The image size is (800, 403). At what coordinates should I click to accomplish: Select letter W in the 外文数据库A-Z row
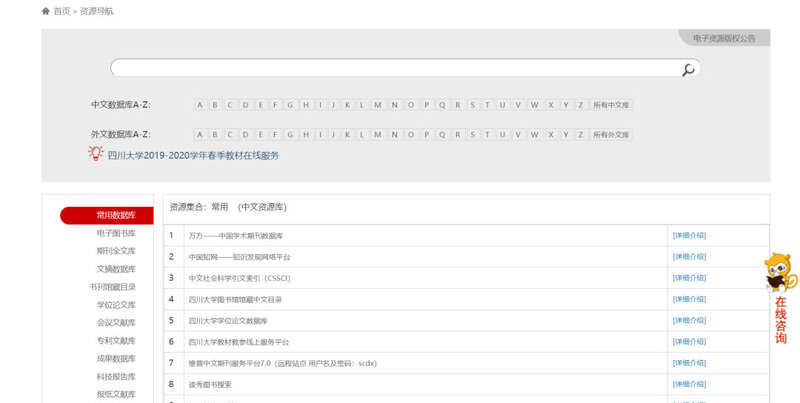(x=534, y=135)
